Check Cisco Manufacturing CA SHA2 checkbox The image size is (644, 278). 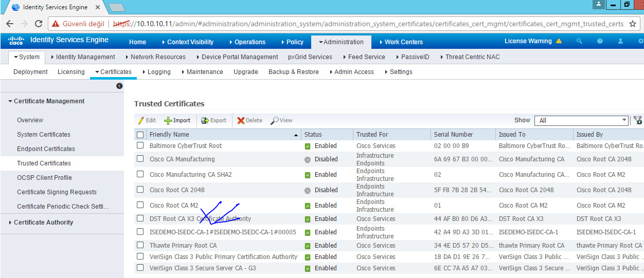pyautogui.click(x=140, y=174)
